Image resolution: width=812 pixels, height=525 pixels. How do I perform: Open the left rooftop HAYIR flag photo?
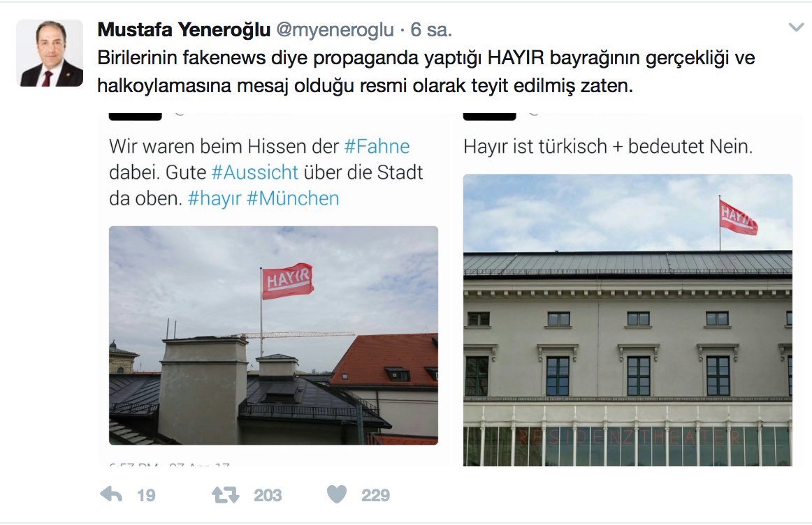point(273,335)
